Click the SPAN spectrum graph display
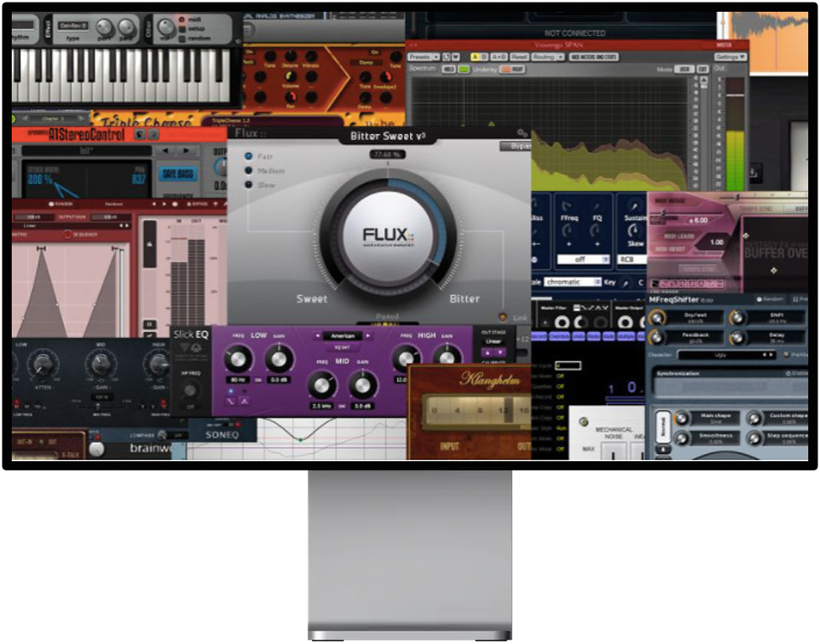This screenshot has width=820, height=644. pyautogui.click(x=550, y=133)
